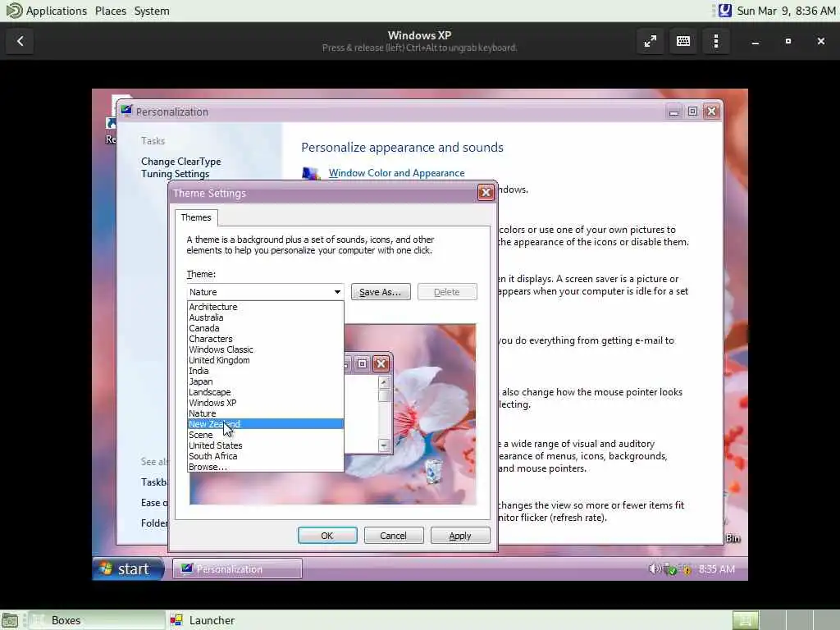Click the Boxes item in bottom panel

click(97, 620)
